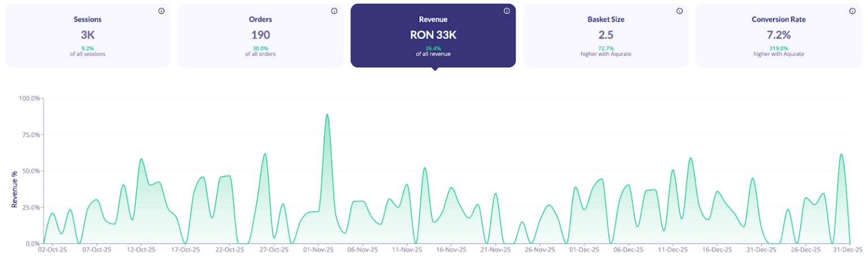Click the 100.0% y-axis label

(x=30, y=98)
